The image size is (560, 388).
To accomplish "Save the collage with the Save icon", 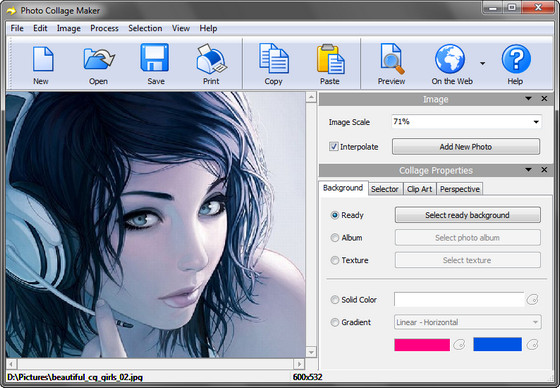I will pyautogui.click(x=155, y=58).
